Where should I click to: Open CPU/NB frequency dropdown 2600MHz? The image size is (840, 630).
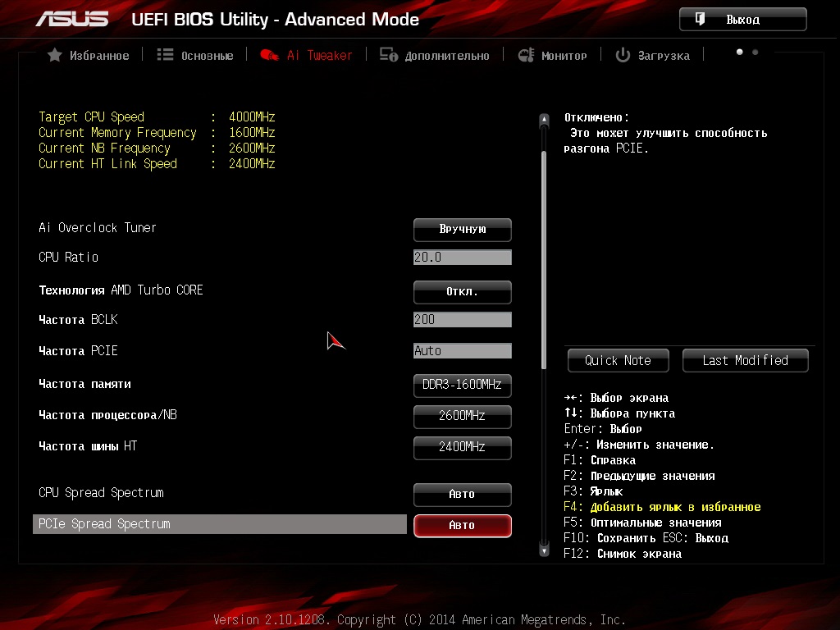pos(463,416)
